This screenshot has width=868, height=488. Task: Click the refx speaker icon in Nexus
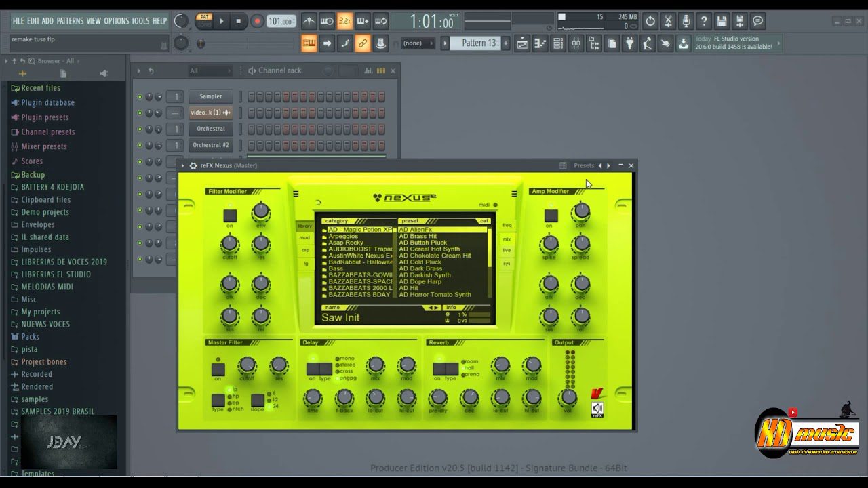(597, 409)
